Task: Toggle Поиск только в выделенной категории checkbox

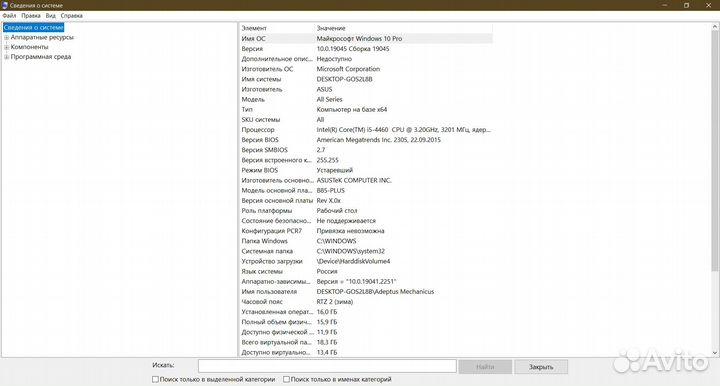Action: click(x=155, y=380)
